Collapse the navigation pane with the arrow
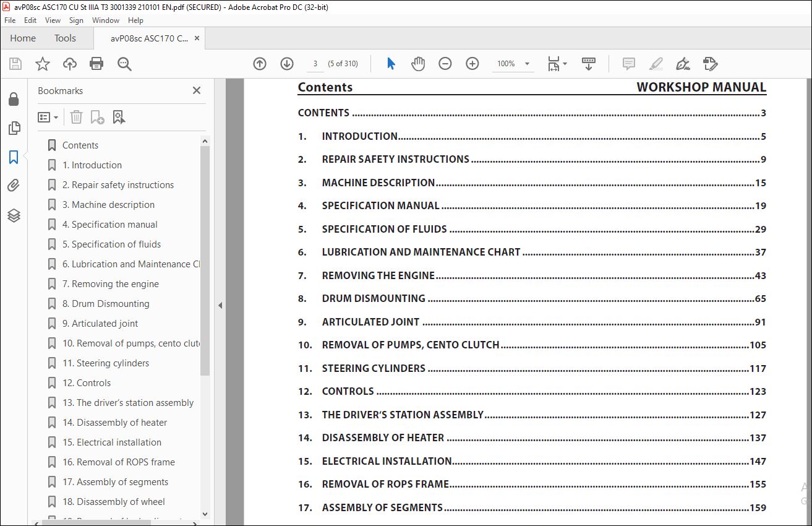 pos(220,305)
